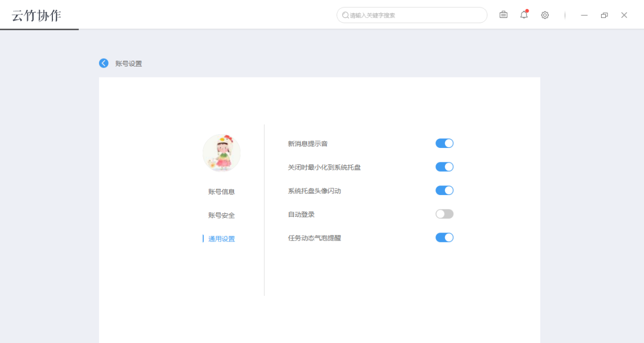Turn off 关闭时最小化到系统托盘
Image resolution: width=644 pixels, height=343 pixels.
pos(445,166)
